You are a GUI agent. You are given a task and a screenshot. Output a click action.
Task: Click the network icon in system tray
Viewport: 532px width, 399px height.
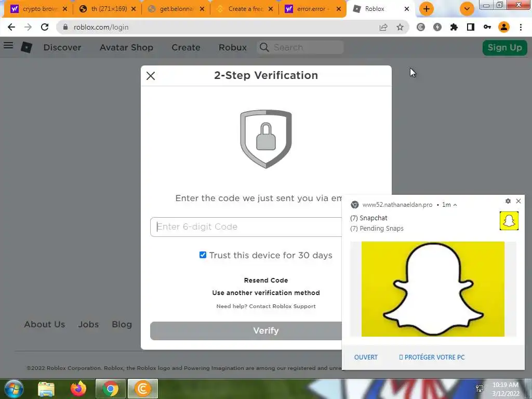[480, 389]
